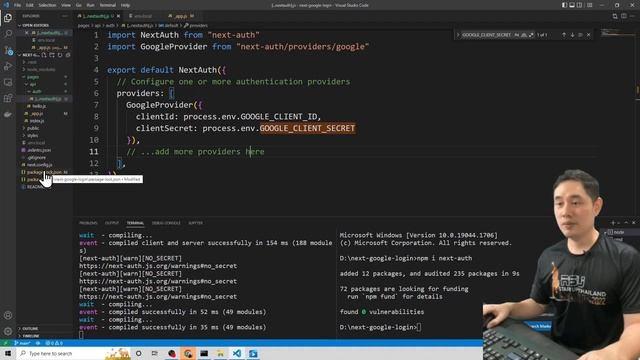Switch to the Output panel tab

click(111, 223)
